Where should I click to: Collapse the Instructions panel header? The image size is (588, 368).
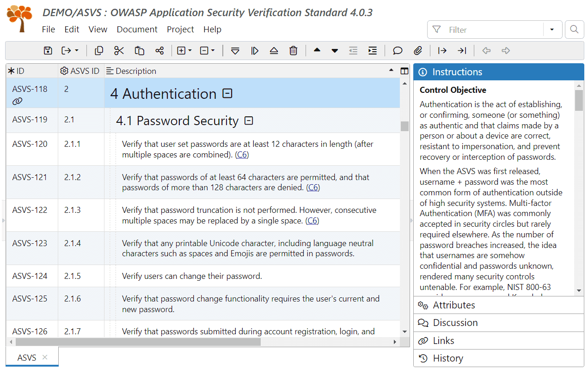[x=499, y=72]
